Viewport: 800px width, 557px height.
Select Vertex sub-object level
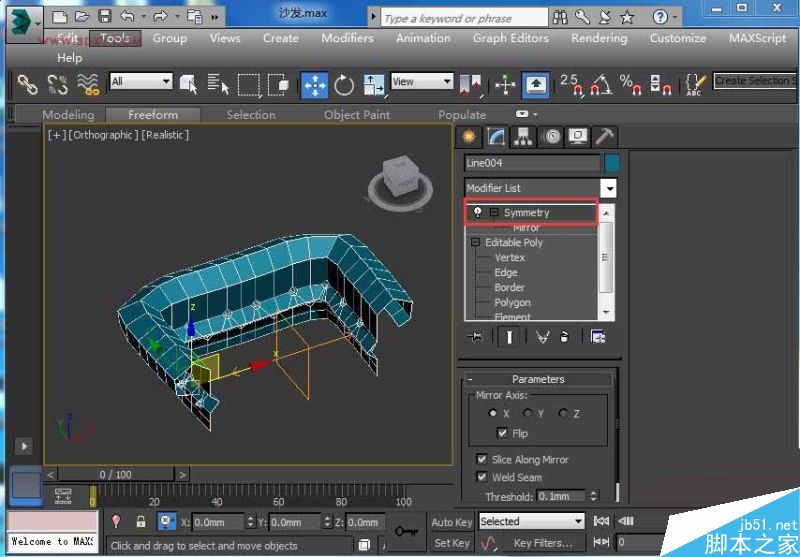point(509,258)
